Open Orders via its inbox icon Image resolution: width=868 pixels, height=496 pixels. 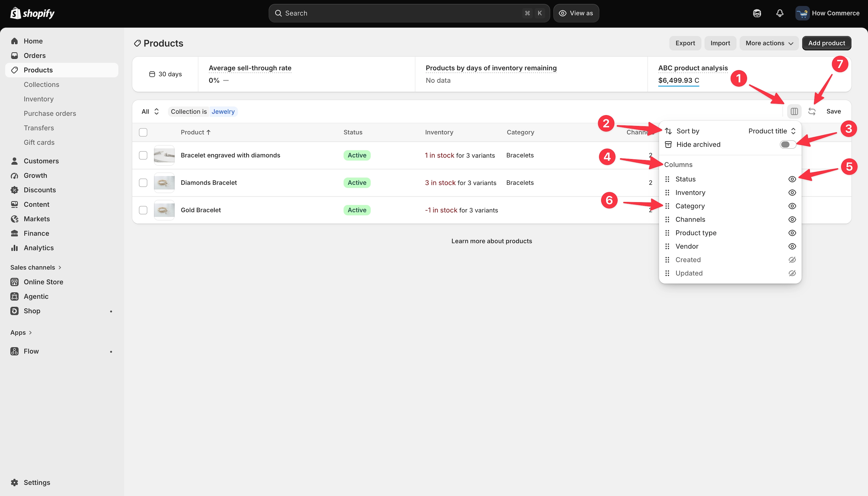point(14,55)
